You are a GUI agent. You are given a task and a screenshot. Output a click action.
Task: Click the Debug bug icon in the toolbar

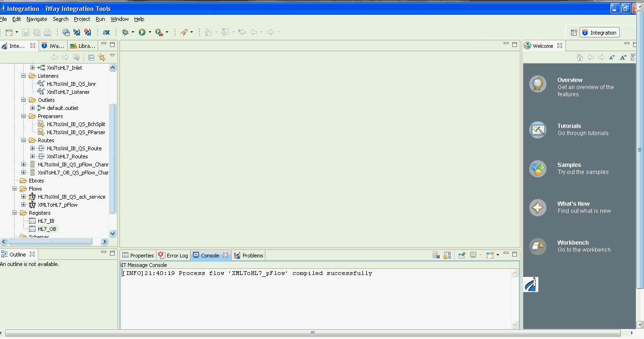pyautogui.click(x=125, y=32)
